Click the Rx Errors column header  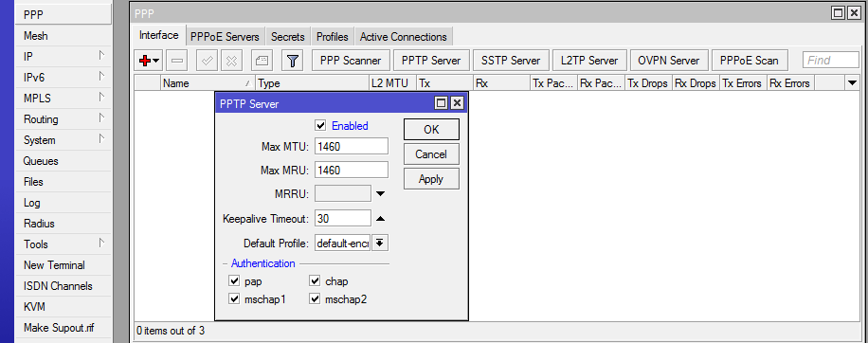coord(790,83)
